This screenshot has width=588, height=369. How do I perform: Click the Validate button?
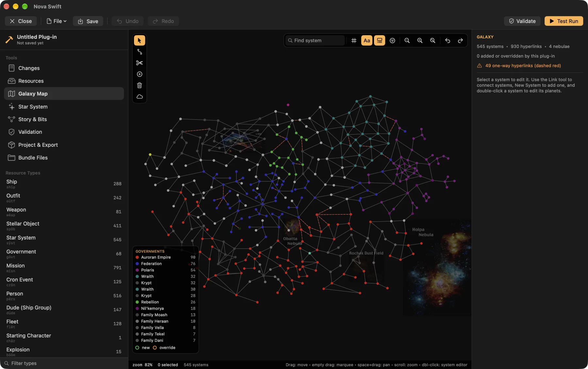coord(522,21)
